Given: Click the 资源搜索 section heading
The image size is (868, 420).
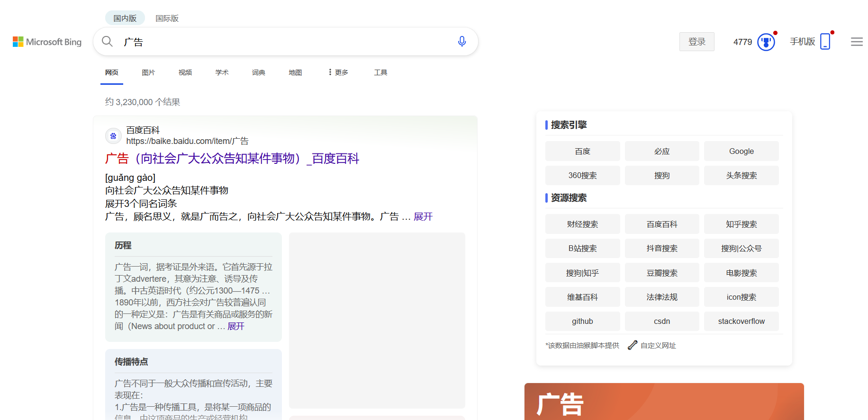Looking at the screenshot, I should click(569, 197).
